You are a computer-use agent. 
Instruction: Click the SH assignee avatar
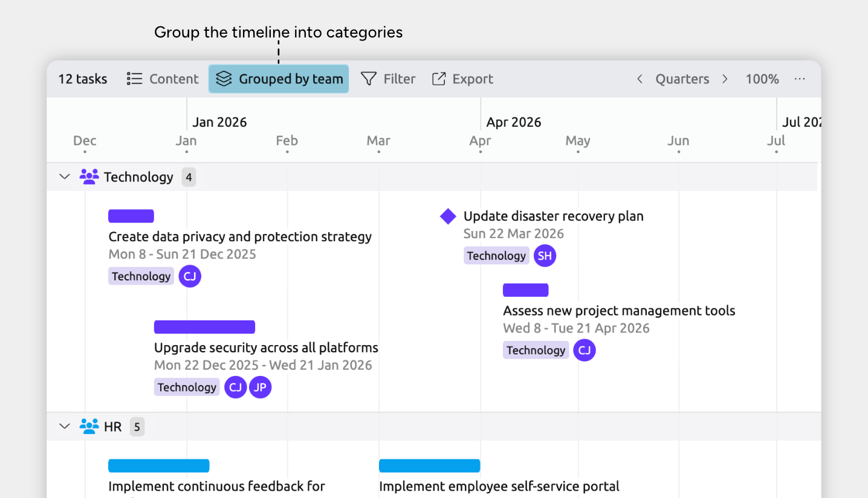coord(545,256)
